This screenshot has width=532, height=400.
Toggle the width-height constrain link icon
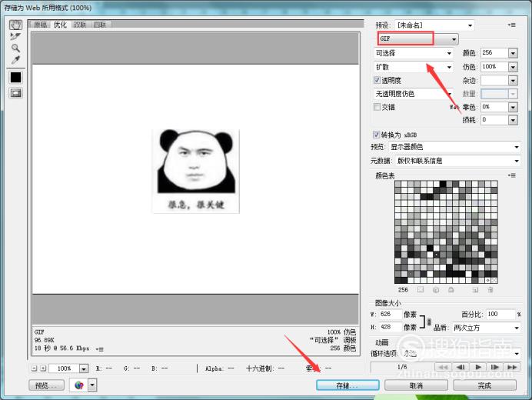tap(429, 321)
